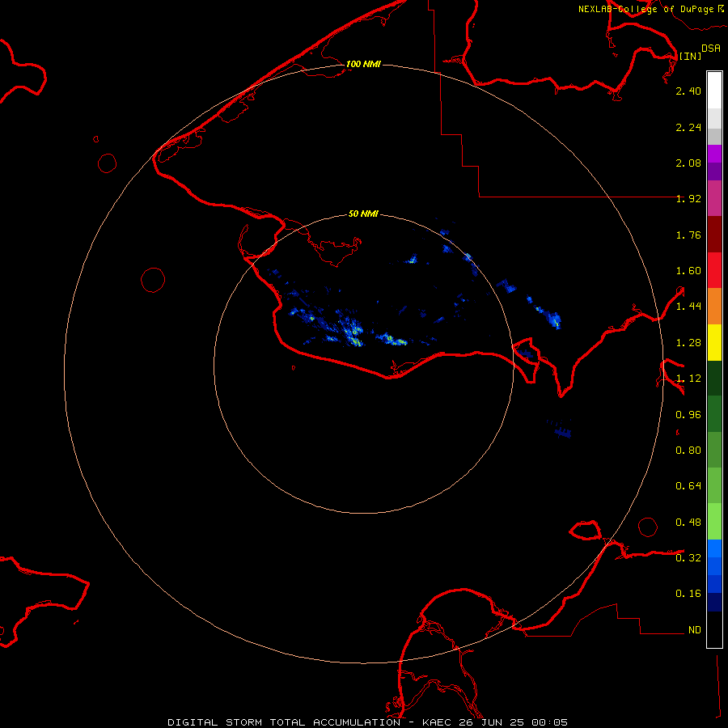Pick the navy swatch just above ND
This screenshot has height=728, width=728.
coord(714,603)
